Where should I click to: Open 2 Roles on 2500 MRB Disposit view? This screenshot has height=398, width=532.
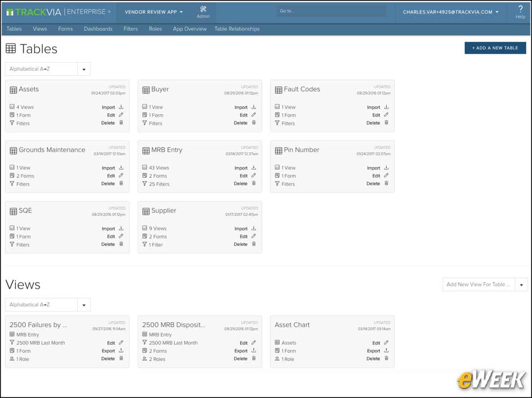(x=157, y=359)
